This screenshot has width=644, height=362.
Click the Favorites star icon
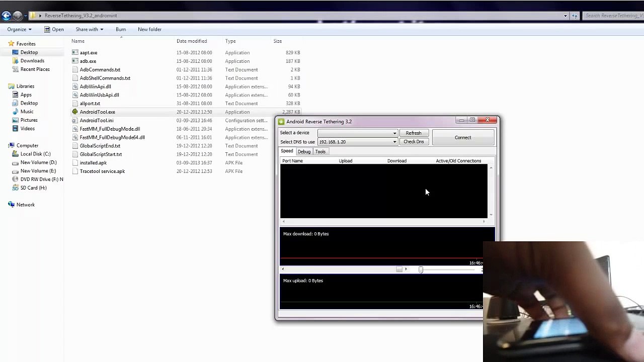(x=11, y=44)
